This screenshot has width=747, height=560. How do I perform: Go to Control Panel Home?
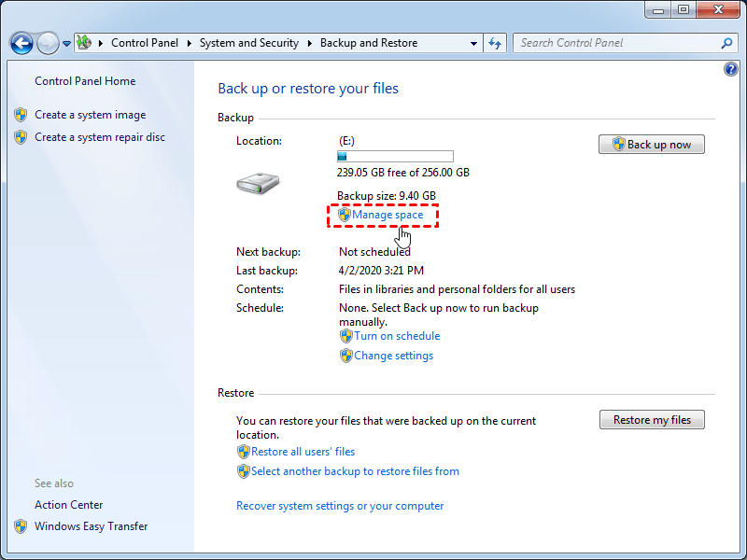[85, 81]
